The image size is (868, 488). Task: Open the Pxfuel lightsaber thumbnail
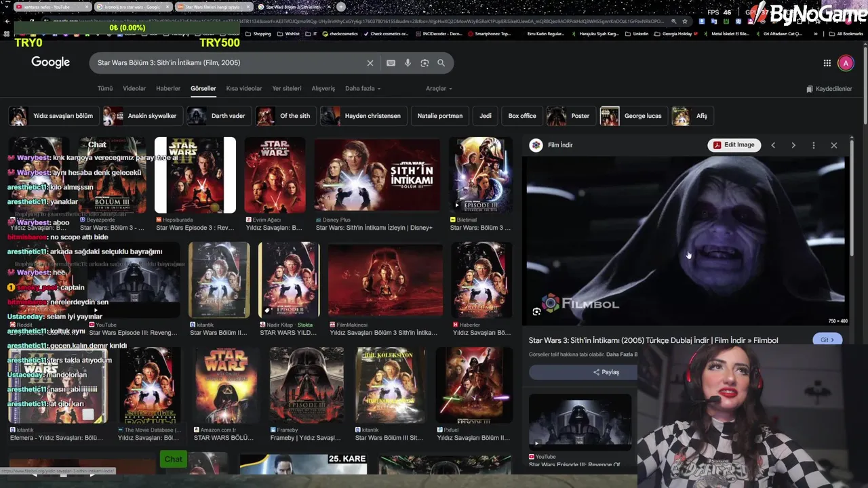[x=474, y=385]
